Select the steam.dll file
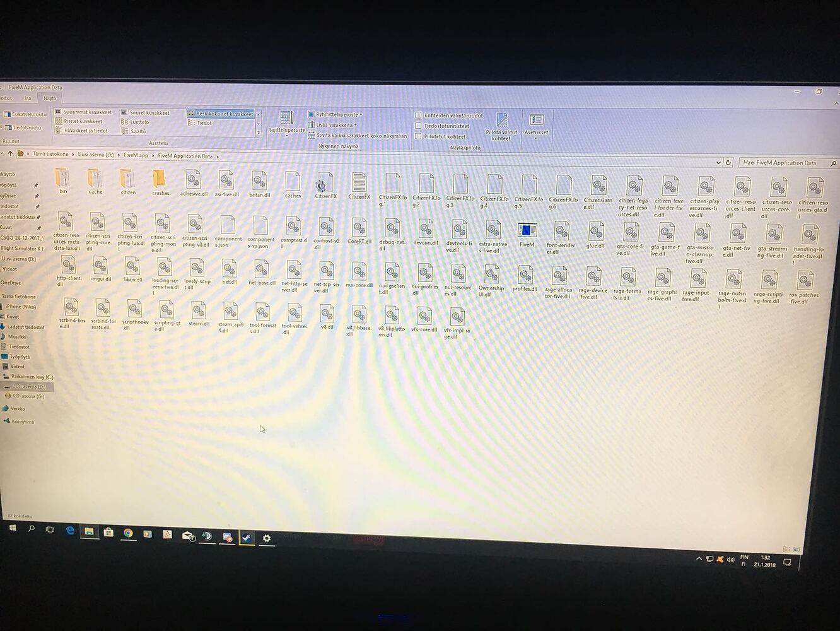 point(199,314)
